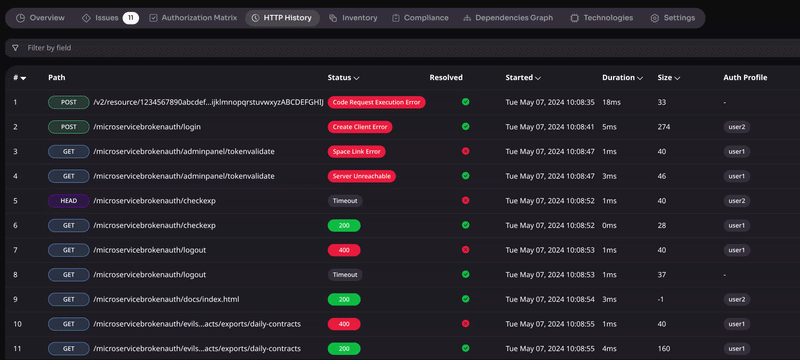Click the resolved green check in row 8
The width and height of the screenshot is (800, 360).
click(465, 274)
